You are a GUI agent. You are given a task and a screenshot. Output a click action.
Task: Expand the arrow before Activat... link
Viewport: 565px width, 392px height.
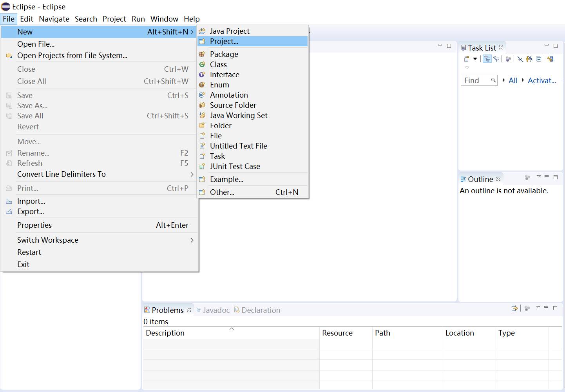[x=523, y=80]
